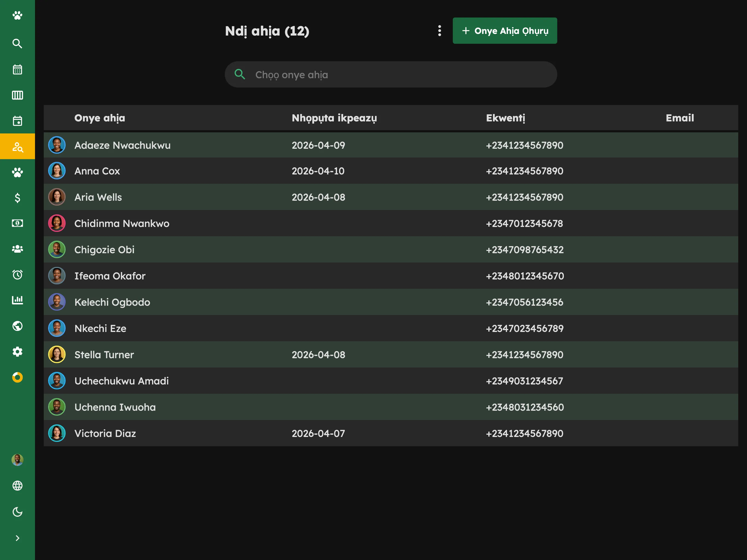Viewport: 747px width, 560px height.
Task: Open Kelechi Ogbodo client row
Action: pyautogui.click(x=391, y=302)
